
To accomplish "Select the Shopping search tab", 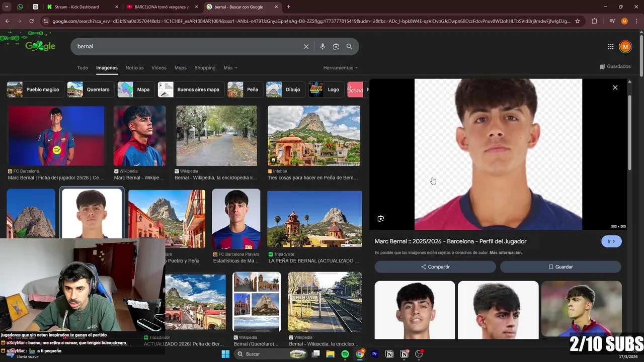I will (x=205, y=68).
